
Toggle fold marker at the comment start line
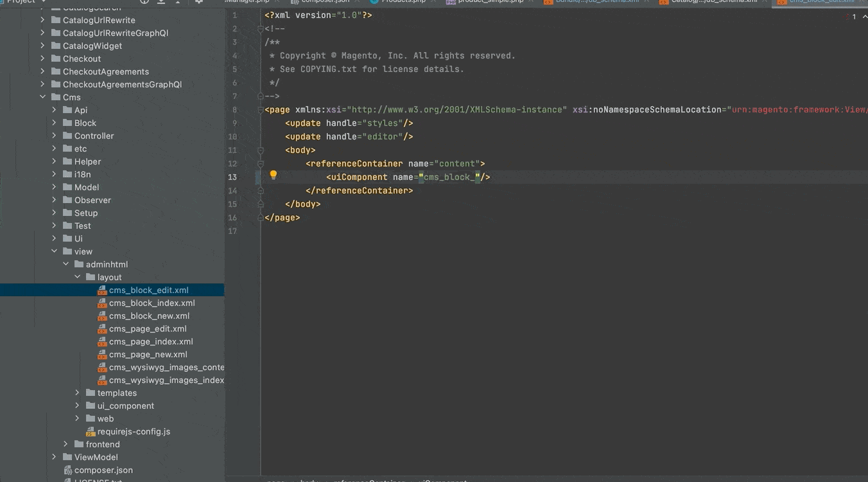click(261, 29)
